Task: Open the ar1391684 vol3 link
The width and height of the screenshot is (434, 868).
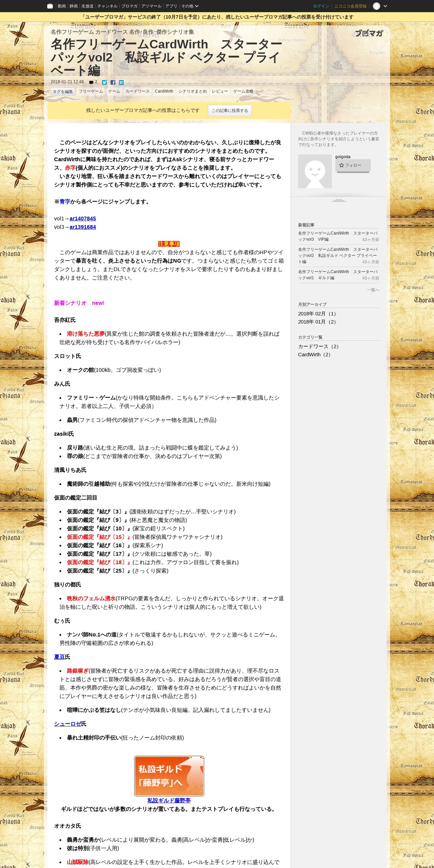Action: [83, 227]
